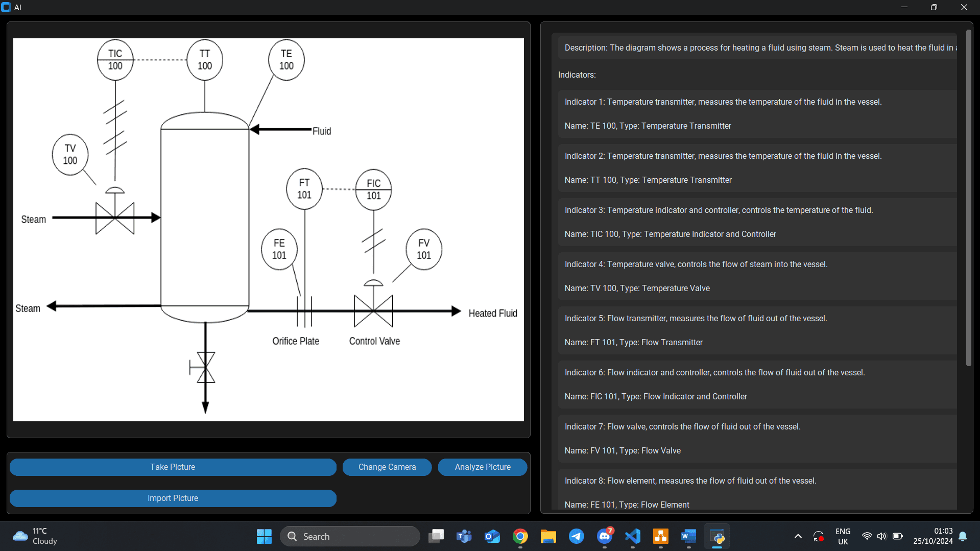
Task: Click the TE 100 instrument bubble
Action: point(286,60)
